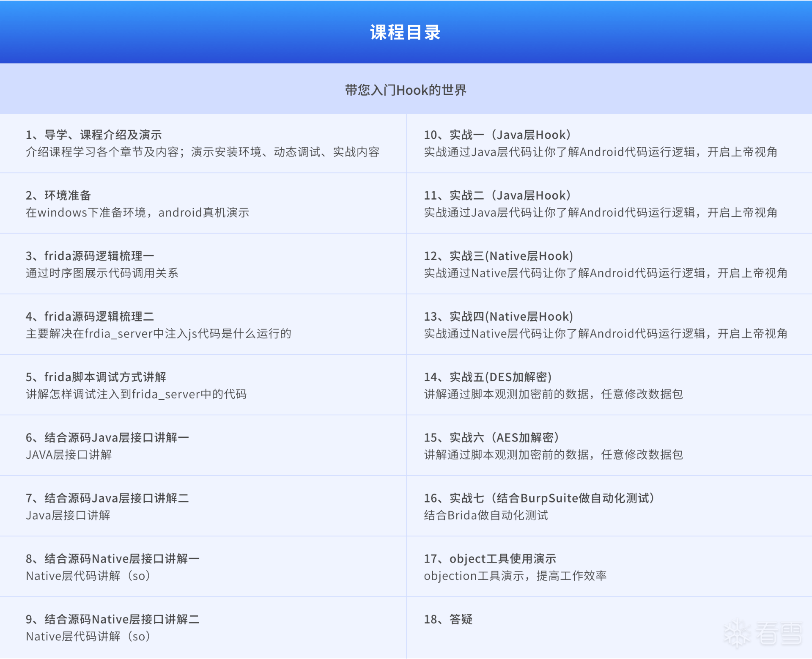Select lesson 14、实战五(DES加解密)
This screenshot has width=812, height=659.
coord(488,377)
